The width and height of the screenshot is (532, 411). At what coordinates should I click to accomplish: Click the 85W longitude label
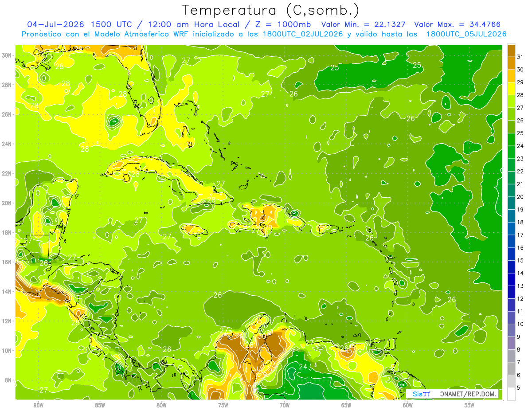click(x=100, y=405)
